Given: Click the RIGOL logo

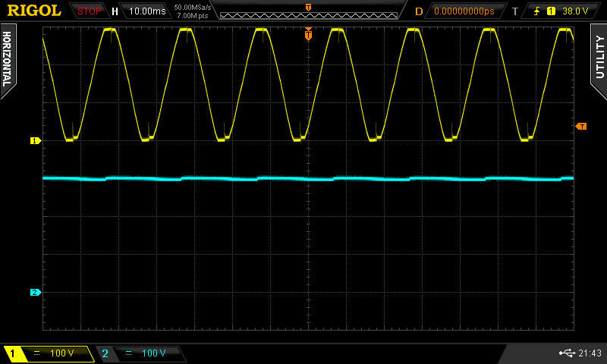Looking at the screenshot, I should pos(34,11).
